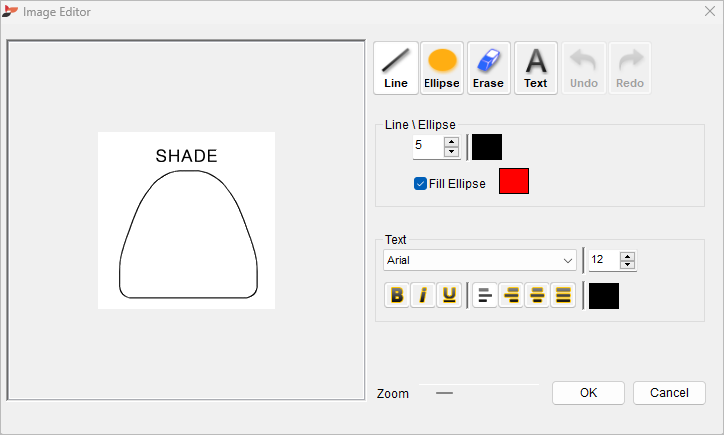Click the red fill color swatch
This screenshot has width=724, height=435.
coord(514,181)
